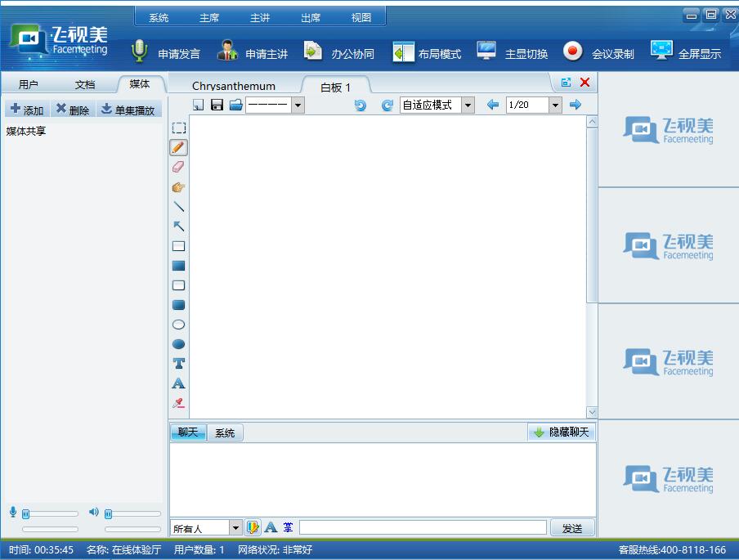Toggle speaker mute icon

point(94,512)
